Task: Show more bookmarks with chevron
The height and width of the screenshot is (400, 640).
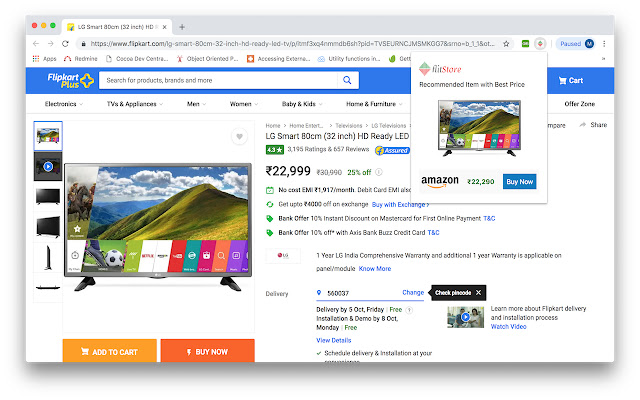Action: click(603, 59)
